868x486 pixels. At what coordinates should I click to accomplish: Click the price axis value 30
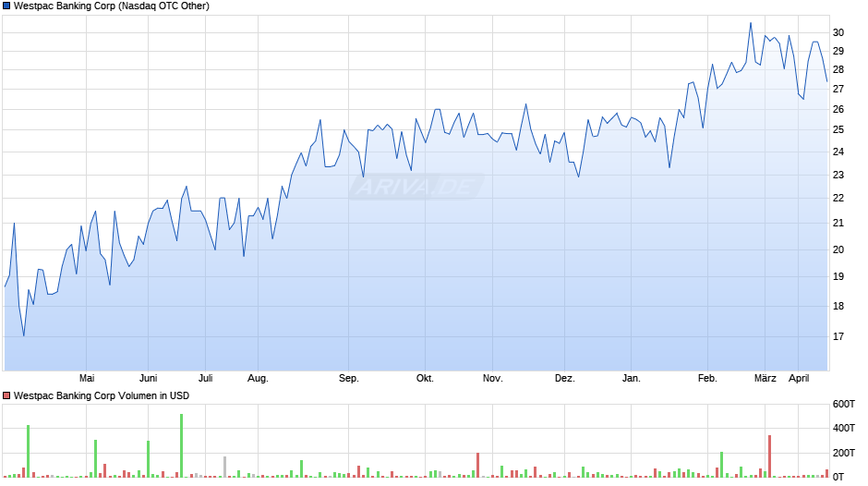[x=838, y=32]
